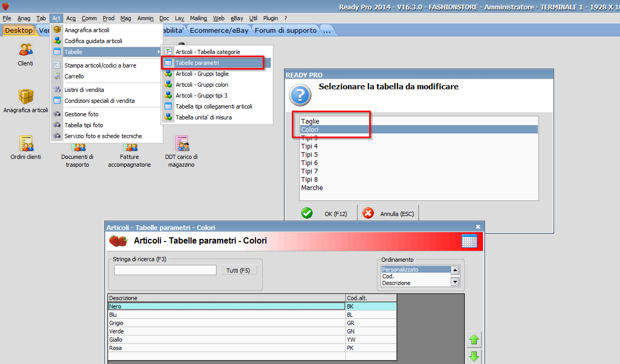Screen dimensions: 620x364
Task: Click the YW code cell
Action: coord(371,340)
